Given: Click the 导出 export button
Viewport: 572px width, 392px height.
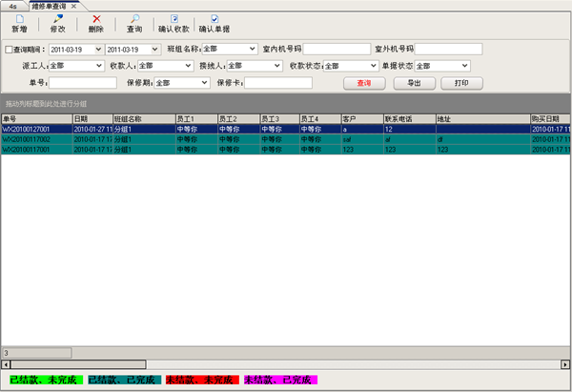Looking at the screenshot, I should click(414, 83).
